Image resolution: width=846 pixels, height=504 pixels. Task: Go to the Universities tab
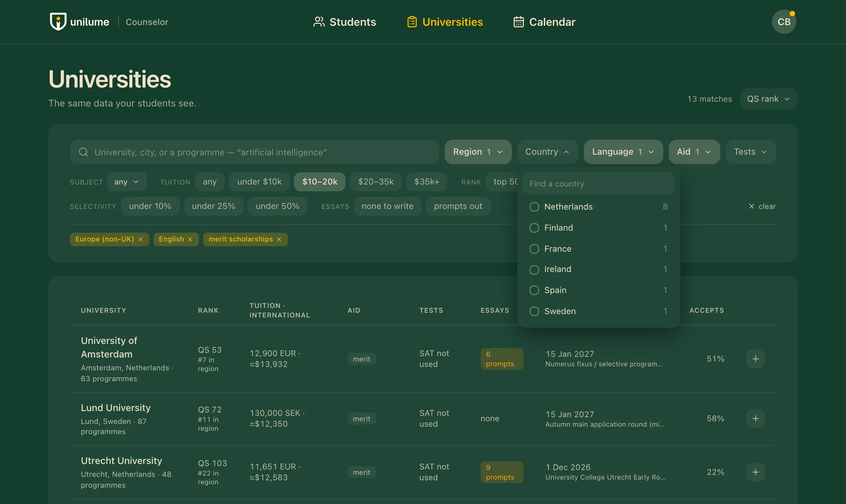pyautogui.click(x=445, y=22)
